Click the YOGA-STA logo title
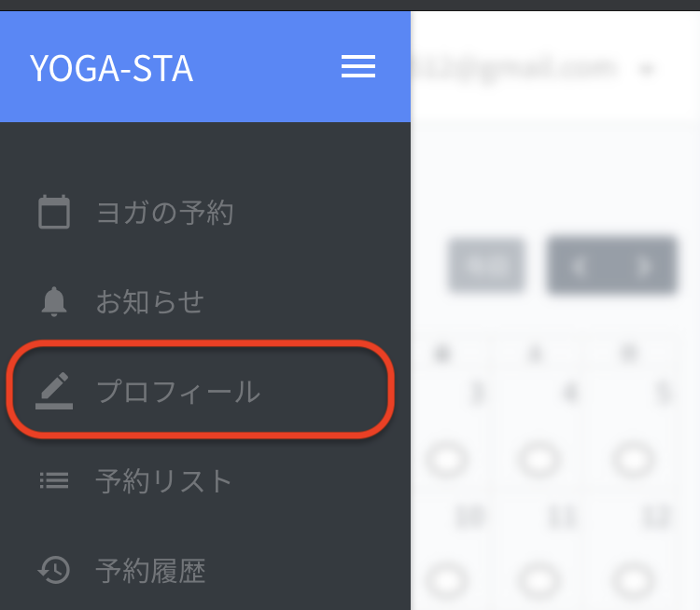This screenshot has width=700, height=610. tap(111, 68)
